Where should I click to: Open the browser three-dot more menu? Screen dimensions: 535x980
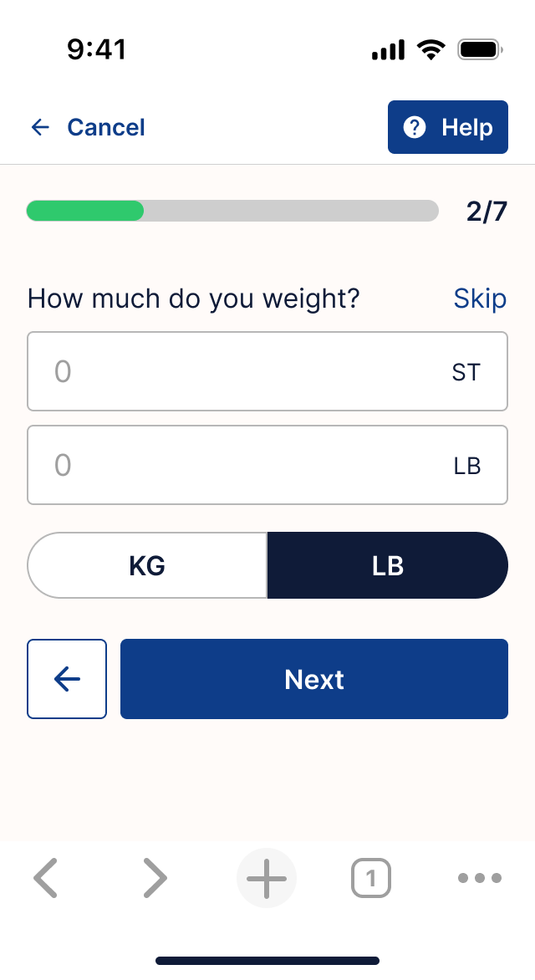[x=480, y=878]
